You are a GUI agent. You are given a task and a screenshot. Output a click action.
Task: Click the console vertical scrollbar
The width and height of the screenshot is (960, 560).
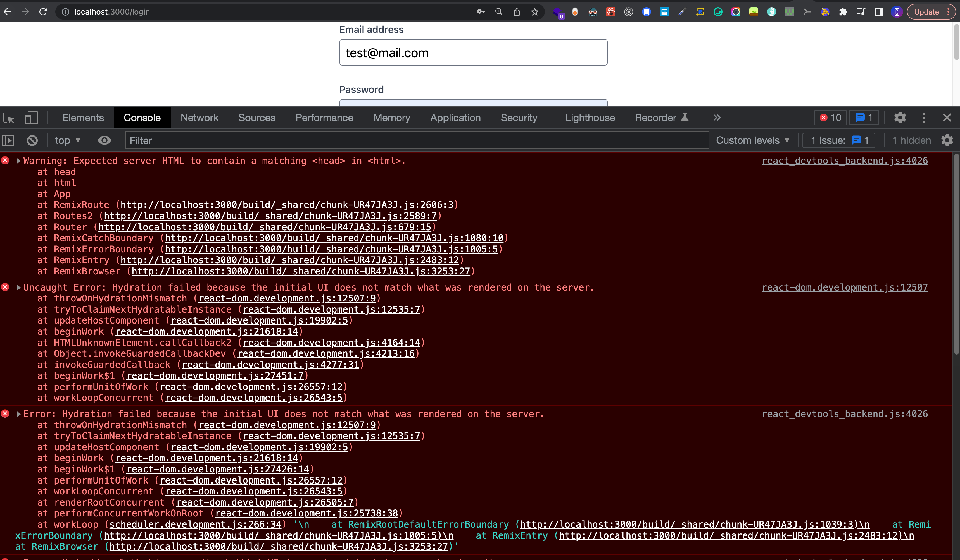click(956, 254)
